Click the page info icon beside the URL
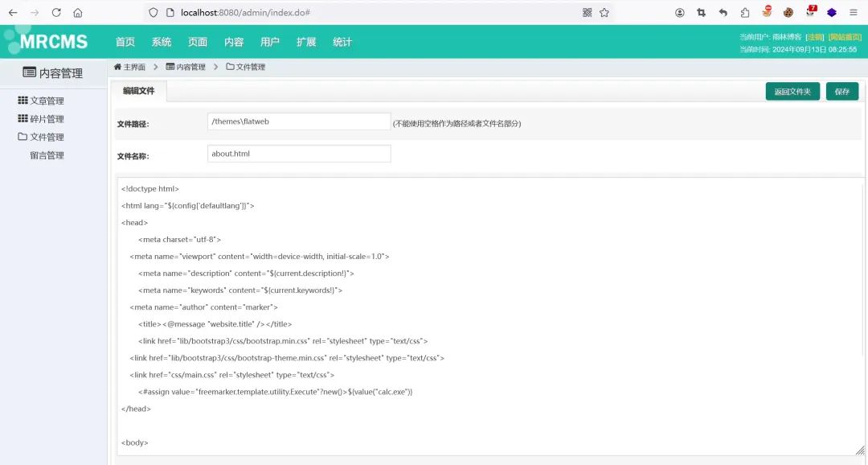This screenshot has width=868, height=465. 170,12
